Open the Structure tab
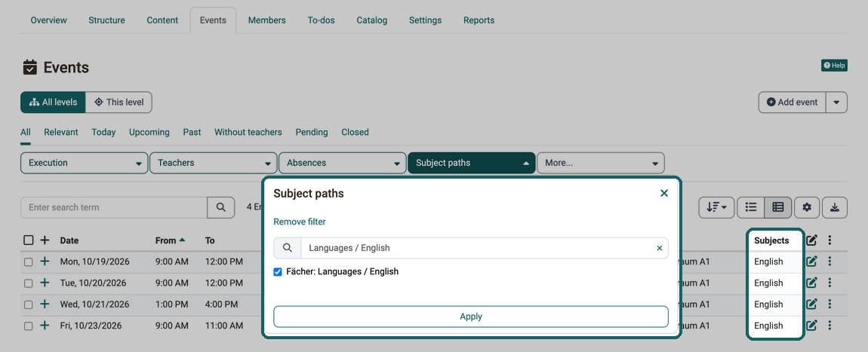This screenshot has height=352, width=868. 107,20
